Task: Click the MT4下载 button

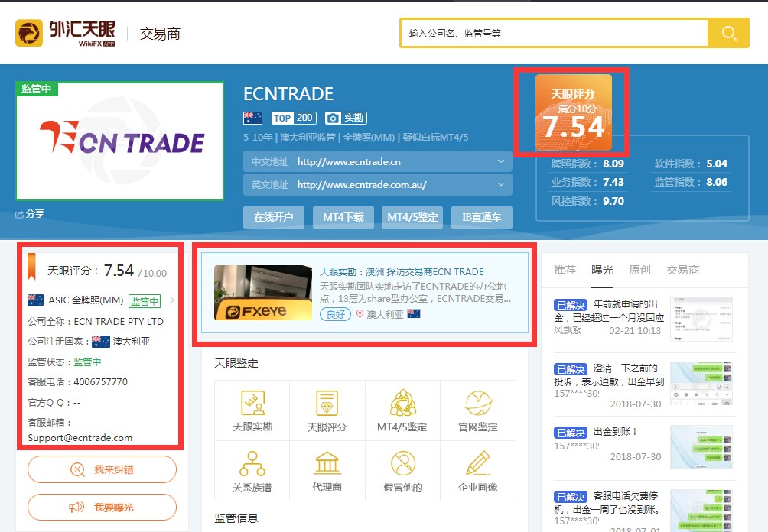Action: coord(343,217)
